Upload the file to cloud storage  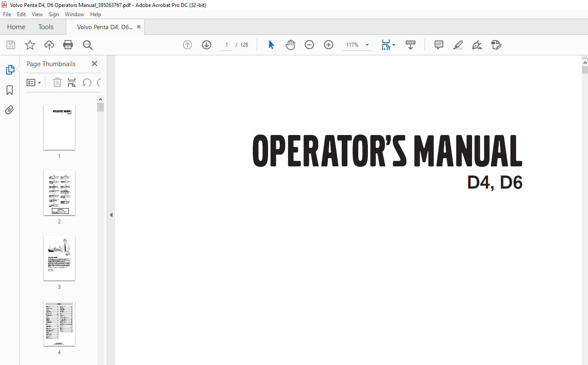click(49, 45)
